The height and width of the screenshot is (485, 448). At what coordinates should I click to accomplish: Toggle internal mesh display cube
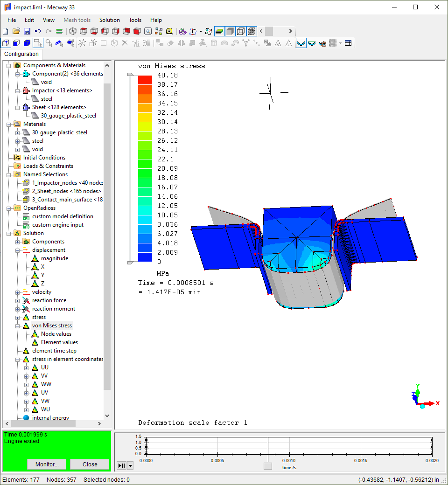click(252, 31)
